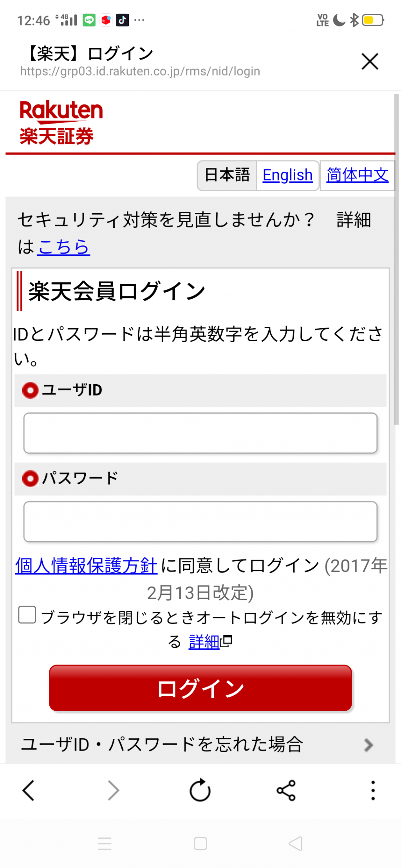Image resolution: width=401 pixels, height=868 pixels.
Task: Focus the ユーザID input field
Action: coord(200,433)
